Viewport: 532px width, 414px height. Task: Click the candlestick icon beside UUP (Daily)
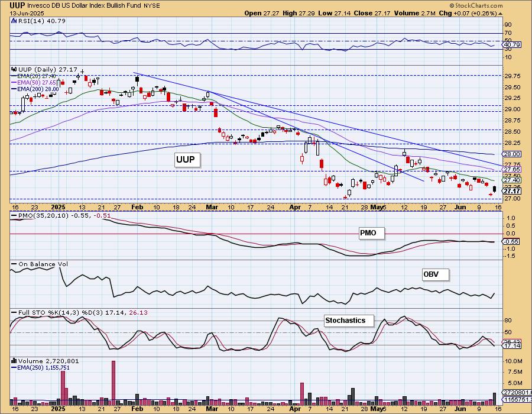(15, 69)
